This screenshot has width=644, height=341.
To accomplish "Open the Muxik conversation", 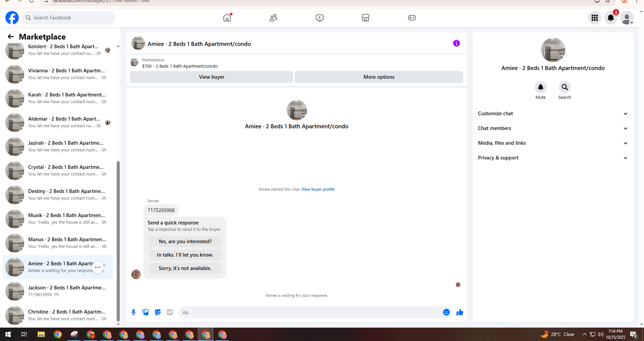I will [58, 219].
